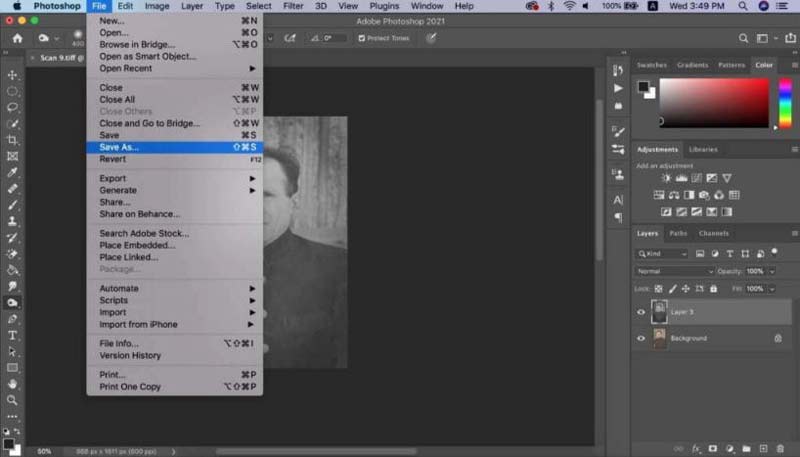The width and height of the screenshot is (800, 457).
Task: Open the Swatches panel tab
Action: tap(652, 65)
